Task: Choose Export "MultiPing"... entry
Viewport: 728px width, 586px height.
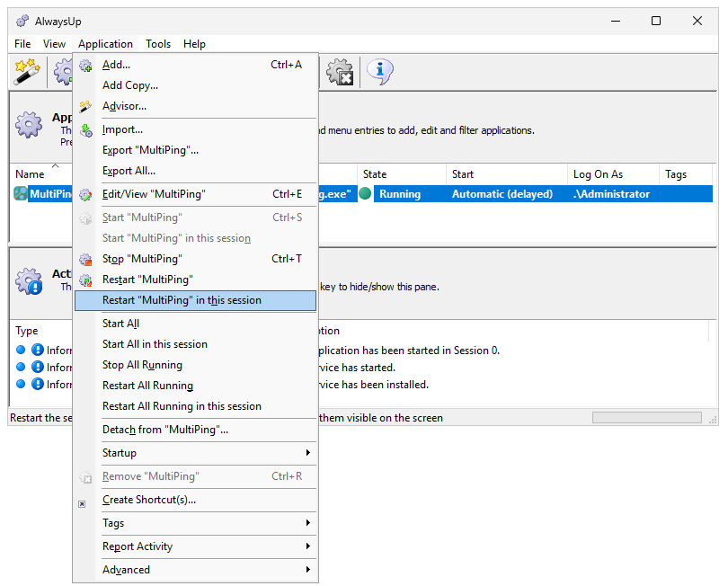Action: (195, 150)
